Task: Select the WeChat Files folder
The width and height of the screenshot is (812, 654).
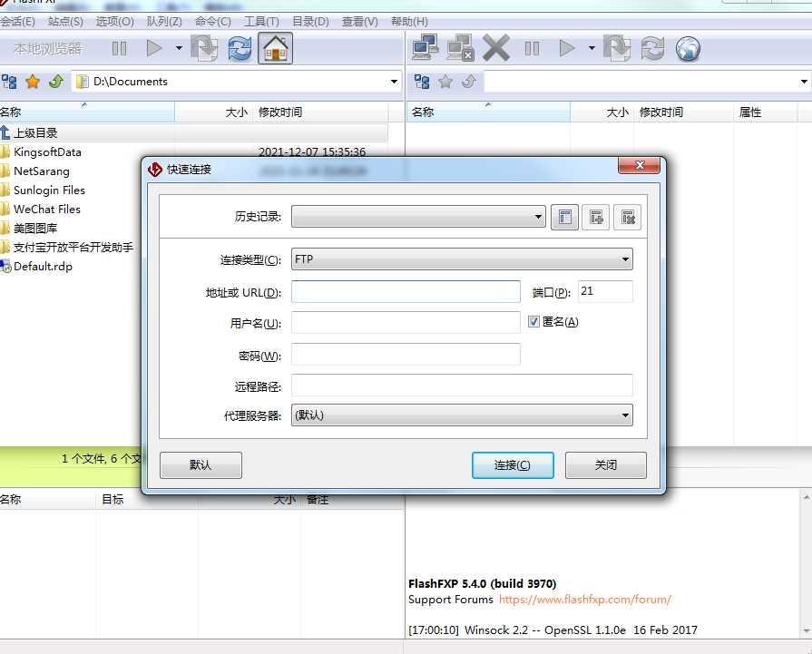Action: (46, 210)
